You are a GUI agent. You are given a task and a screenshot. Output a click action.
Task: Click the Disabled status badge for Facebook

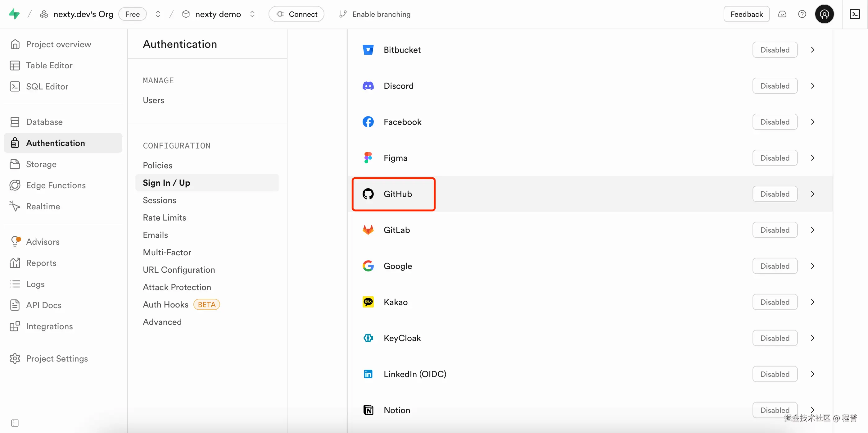[x=775, y=122]
